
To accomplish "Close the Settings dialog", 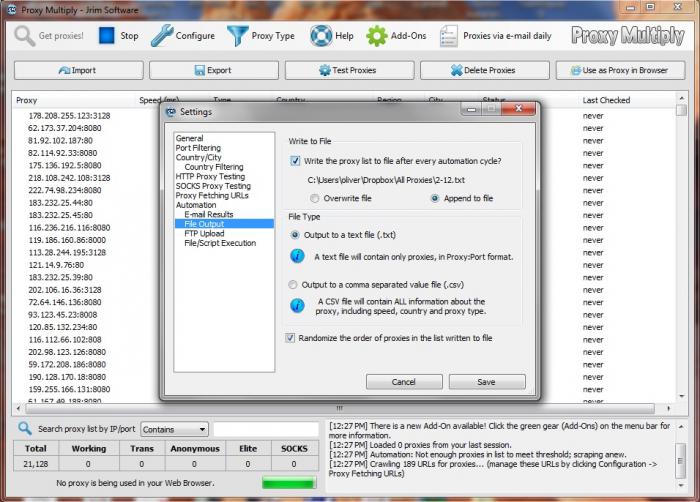I will click(x=518, y=109).
